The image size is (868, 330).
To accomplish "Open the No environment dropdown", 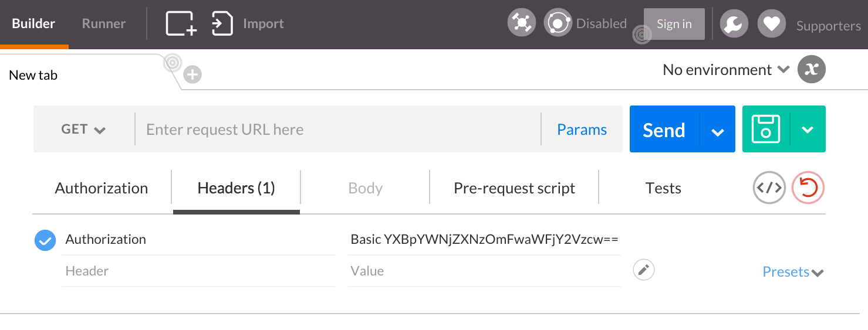I will tap(726, 70).
